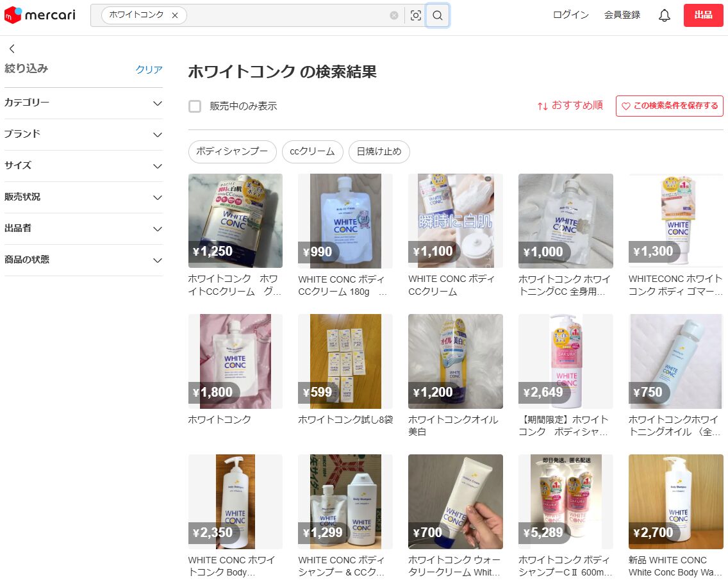Open the ¥2,350 WHITE CONC Body thumbnail
The height and width of the screenshot is (587, 728).
coord(235,502)
